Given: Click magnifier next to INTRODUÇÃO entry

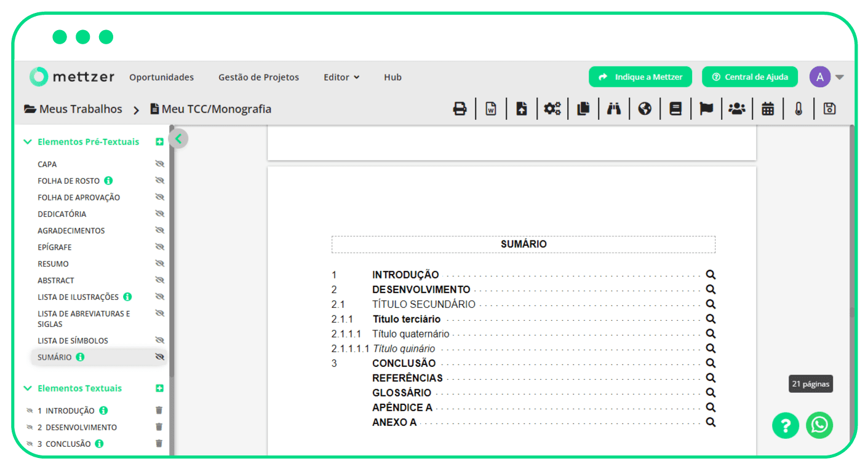Looking at the screenshot, I should point(711,275).
